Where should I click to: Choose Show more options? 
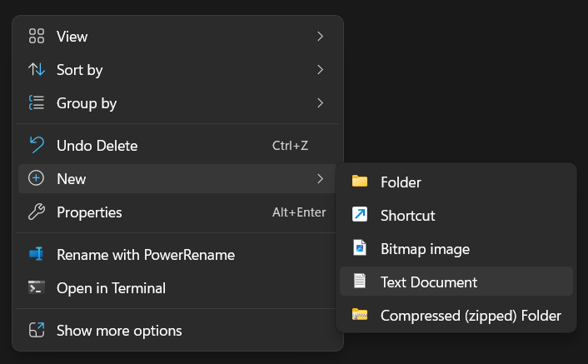(118, 331)
